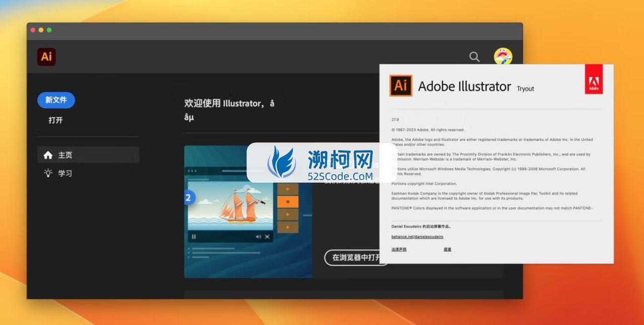Open the 法律声明 legal notices link
This screenshot has height=325, width=644.
click(399, 250)
